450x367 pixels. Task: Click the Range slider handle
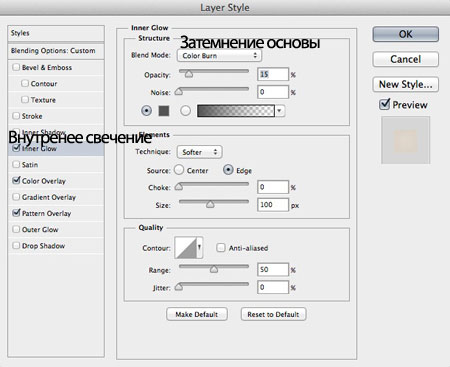[x=214, y=269]
